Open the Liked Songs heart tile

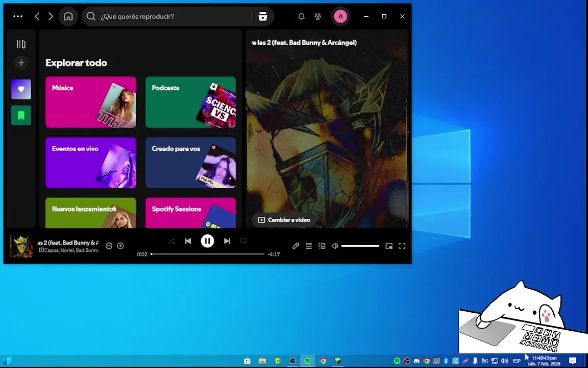pos(21,89)
